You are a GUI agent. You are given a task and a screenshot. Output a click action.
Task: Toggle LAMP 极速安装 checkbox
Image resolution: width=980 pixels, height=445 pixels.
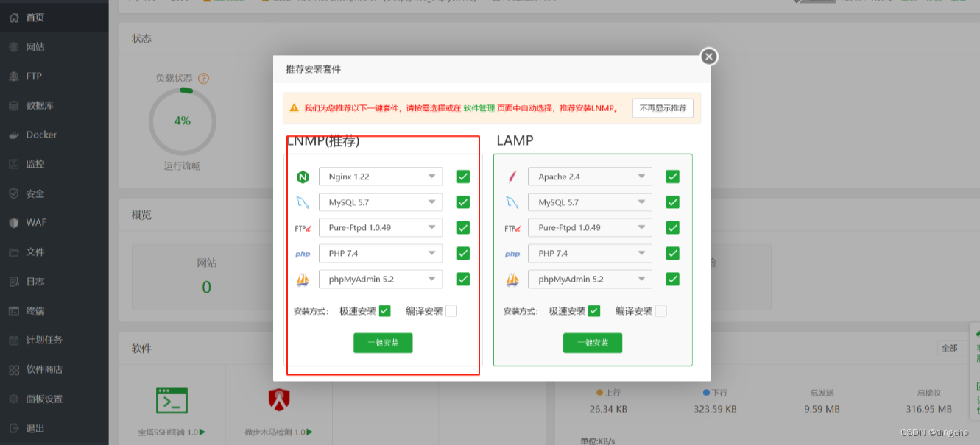(594, 311)
